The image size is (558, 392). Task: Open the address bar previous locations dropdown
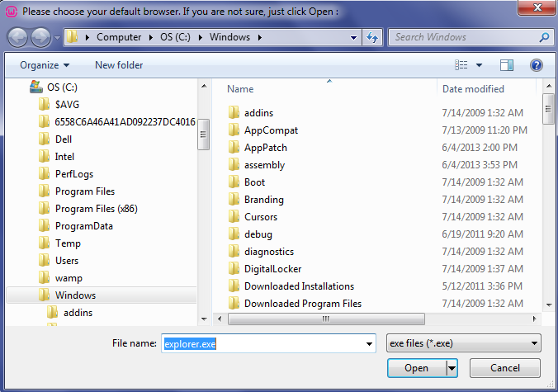click(353, 37)
